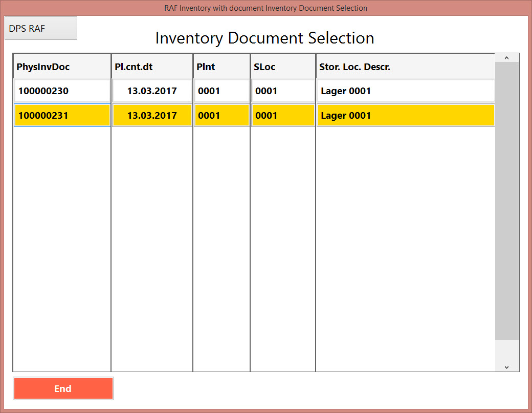
Task: Click Plnt 0001 in highlighted row
Action: pyautogui.click(x=221, y=116)
